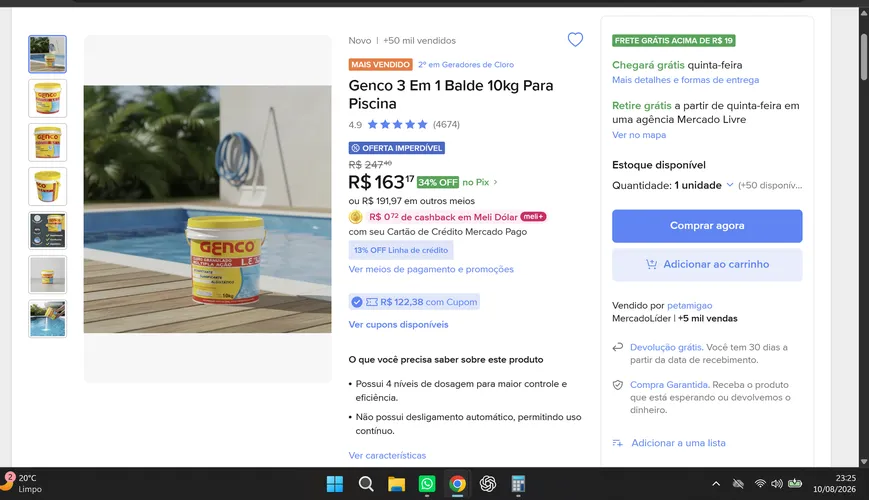Open the reviews count (4674)
This screenshot has width=869, height=500.
tap(446, 124)
